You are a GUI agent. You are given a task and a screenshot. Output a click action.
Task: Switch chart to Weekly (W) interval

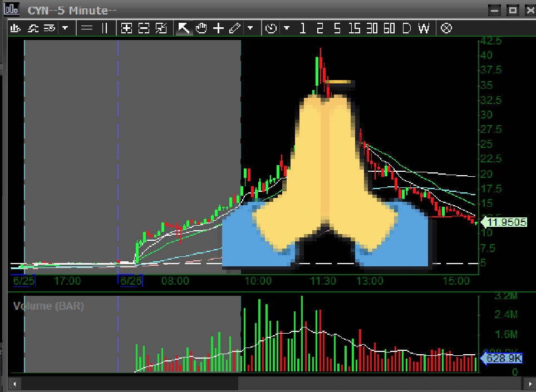pyautogui.click(x=424, y=28)
